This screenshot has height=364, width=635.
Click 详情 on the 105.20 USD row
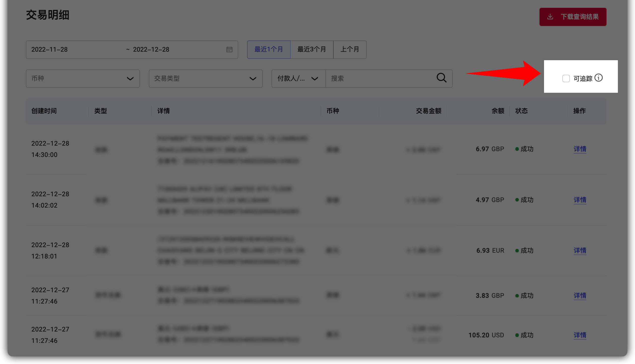tap(580, 335)
